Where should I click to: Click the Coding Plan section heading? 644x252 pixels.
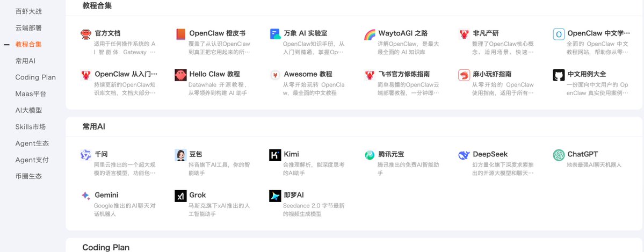point(106,248)
